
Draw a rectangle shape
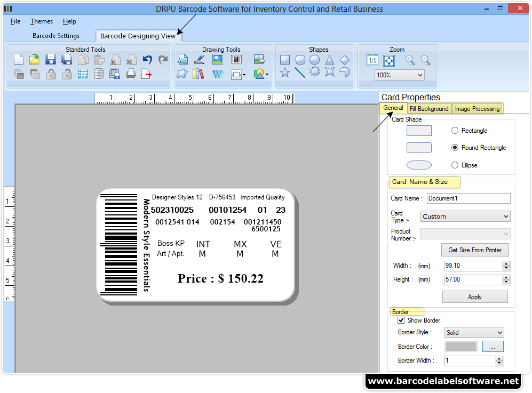tap(285, 60)
